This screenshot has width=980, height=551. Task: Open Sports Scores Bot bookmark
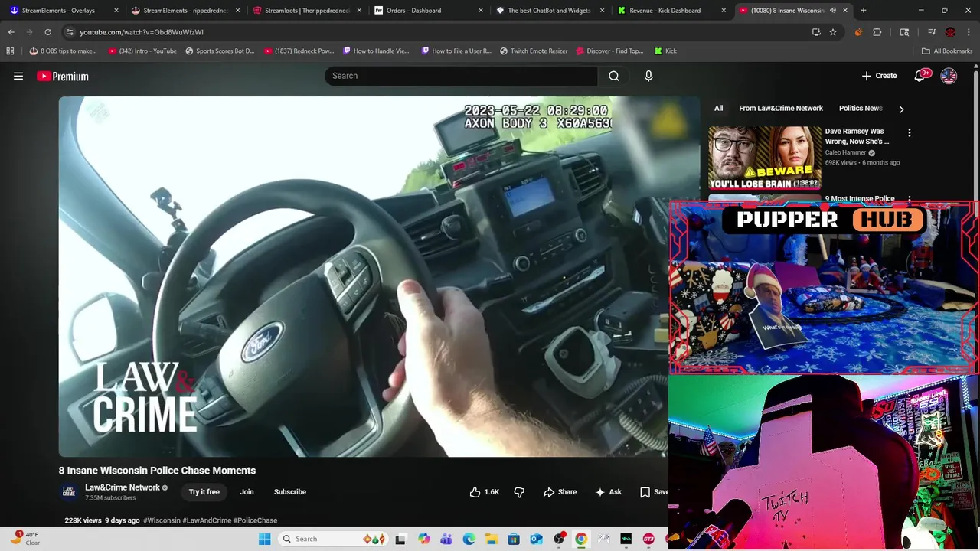[220, 51]
